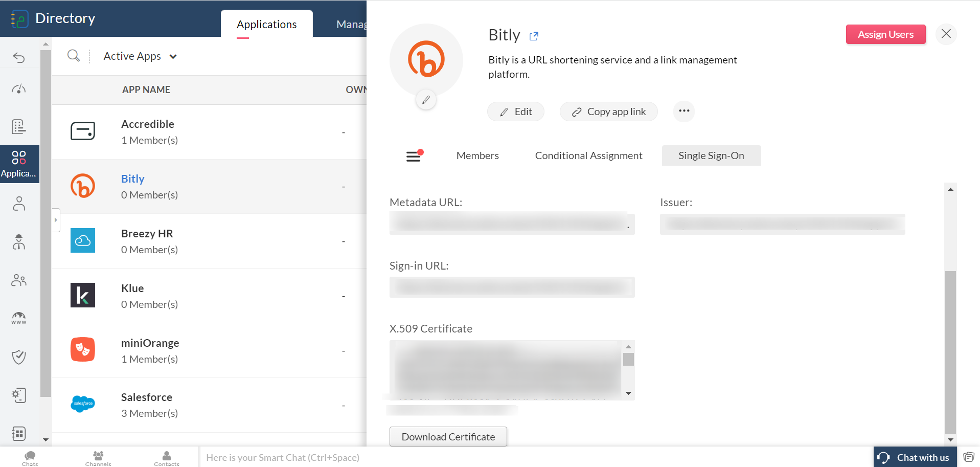Select the Single Sign-On tab
This screenshot has height=467, width=980.
(712, 155)
